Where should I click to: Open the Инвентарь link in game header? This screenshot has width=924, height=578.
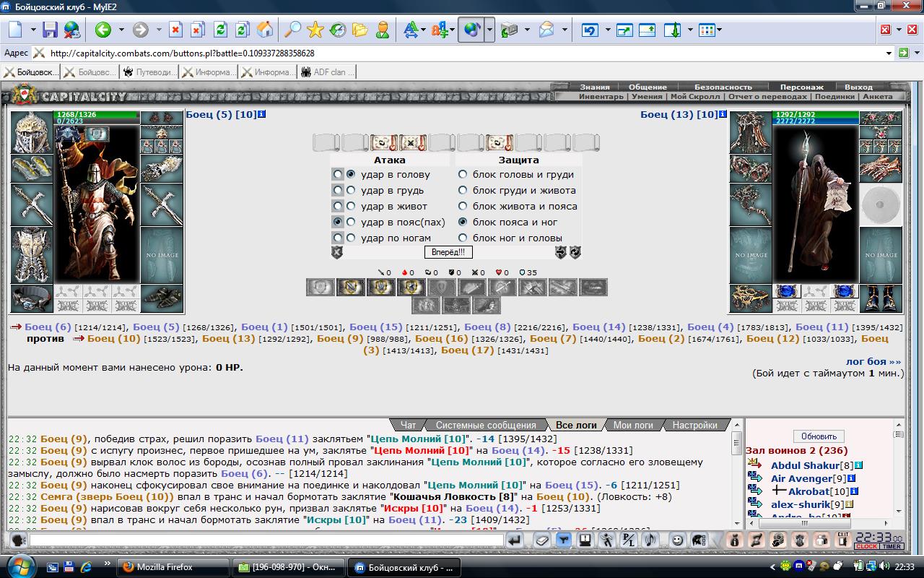point(601,96)
